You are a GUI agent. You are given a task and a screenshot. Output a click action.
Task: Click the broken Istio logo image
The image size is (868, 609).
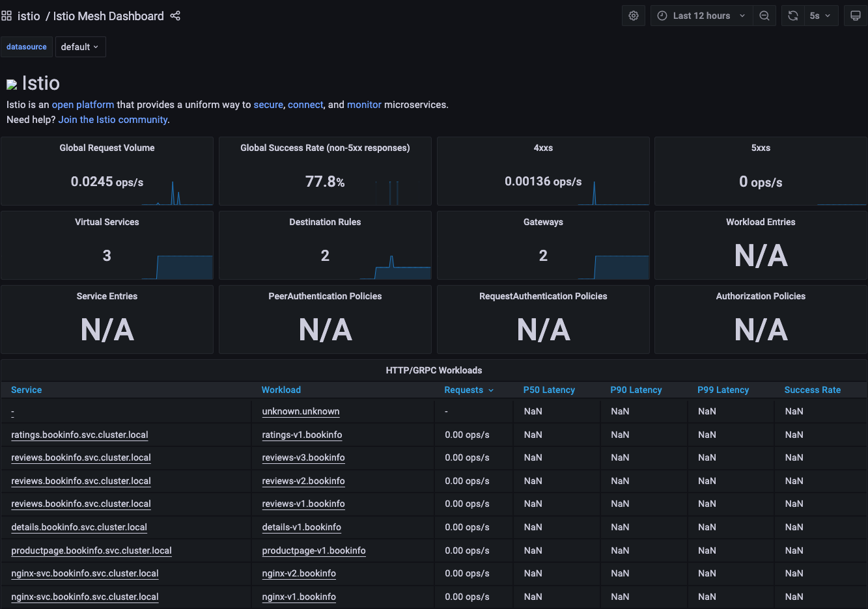pyautogui.click(x=12, y=85)
